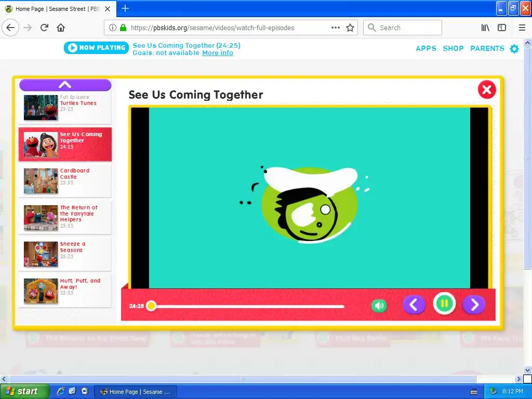Click the horizontal scrollbar at bottom

(242, 379)
